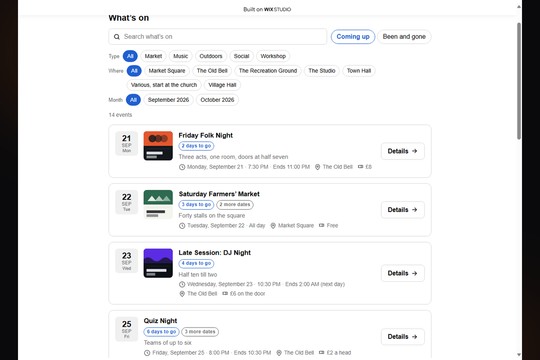Filter location by The Recreation Ground
Viewport: 540px width, 360px height.
tap(268, 71)
